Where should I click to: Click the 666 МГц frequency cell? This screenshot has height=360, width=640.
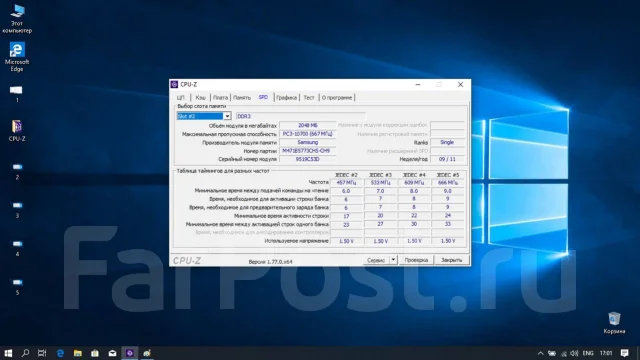(x=448, y=182)
